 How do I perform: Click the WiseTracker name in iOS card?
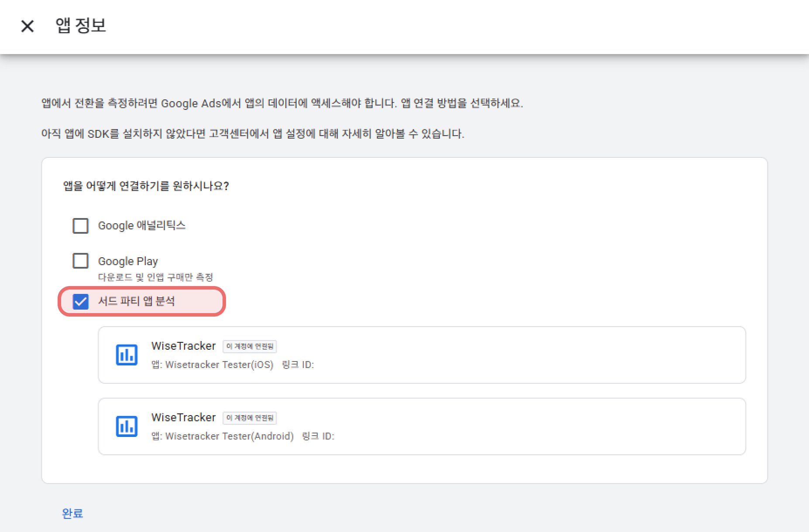(183, 346)
